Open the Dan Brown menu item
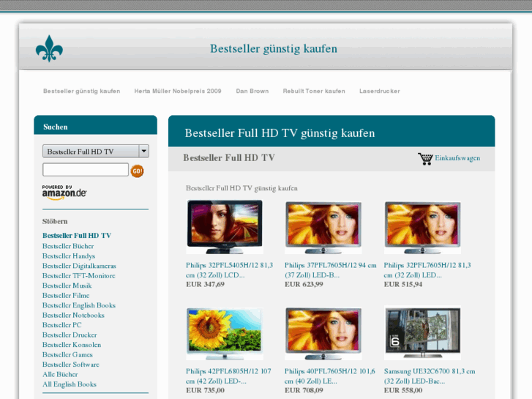The height and width of the screenshot is (399, 532). click(252, 91)
